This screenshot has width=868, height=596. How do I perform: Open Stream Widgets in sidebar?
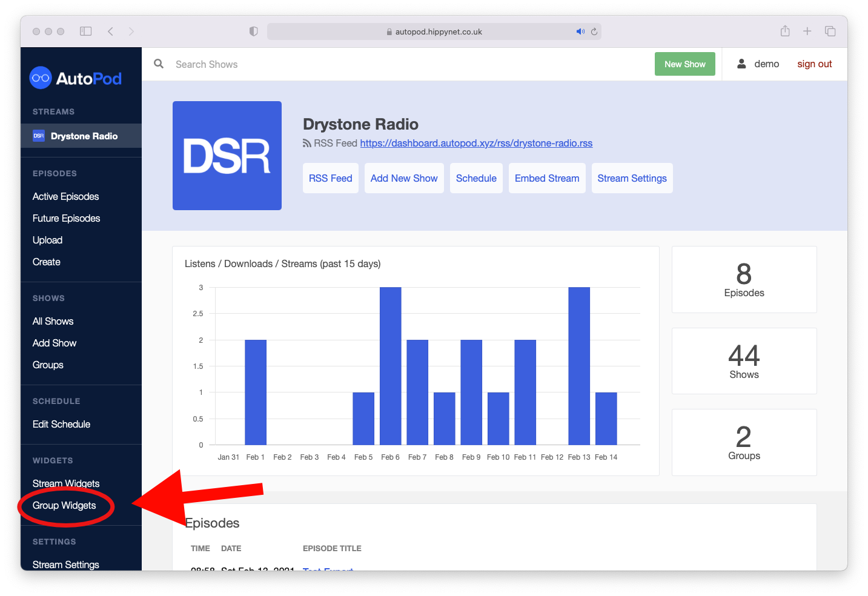66,483
